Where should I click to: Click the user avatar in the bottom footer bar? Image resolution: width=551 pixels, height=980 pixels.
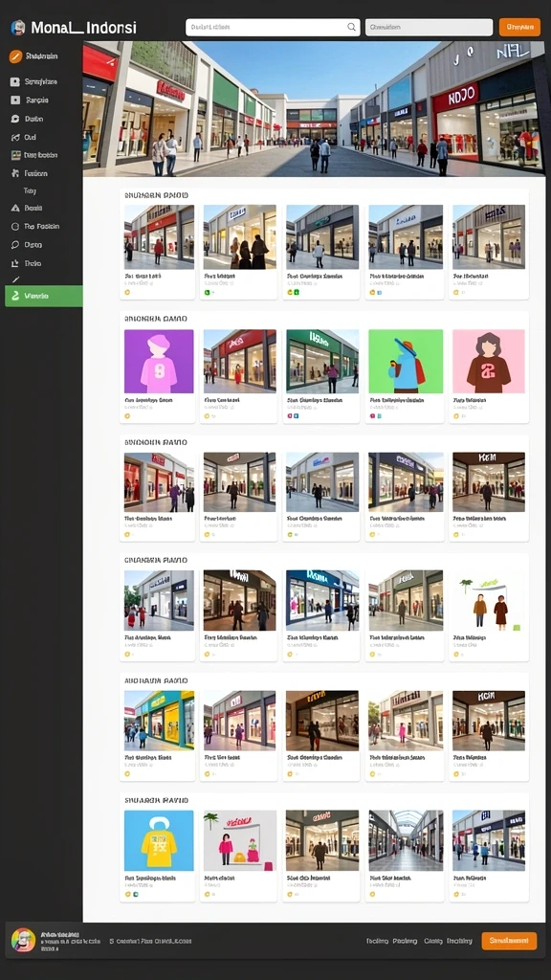point(23,940)
